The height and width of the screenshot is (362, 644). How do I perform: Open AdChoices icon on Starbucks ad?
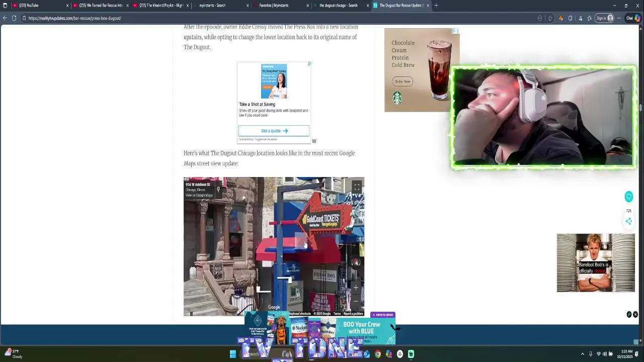[x=453, y=31]
